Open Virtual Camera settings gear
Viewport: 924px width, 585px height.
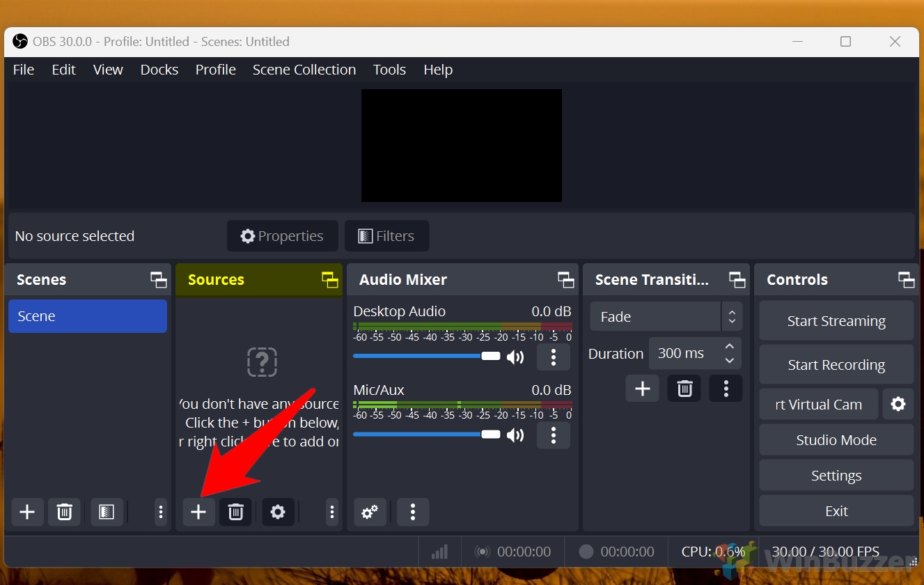point(898,404)
